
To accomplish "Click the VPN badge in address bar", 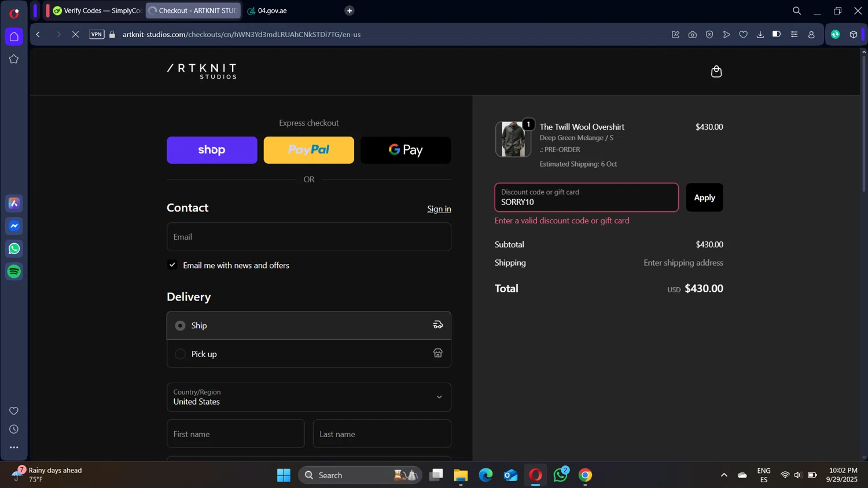I will click(x=97, y=35).
